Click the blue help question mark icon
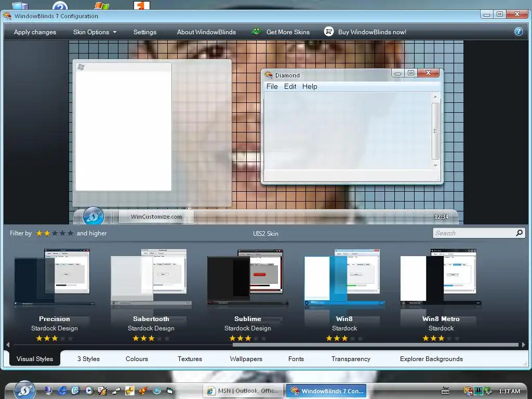The height and width of the screenshot is (399, 532). coord(518,32)
